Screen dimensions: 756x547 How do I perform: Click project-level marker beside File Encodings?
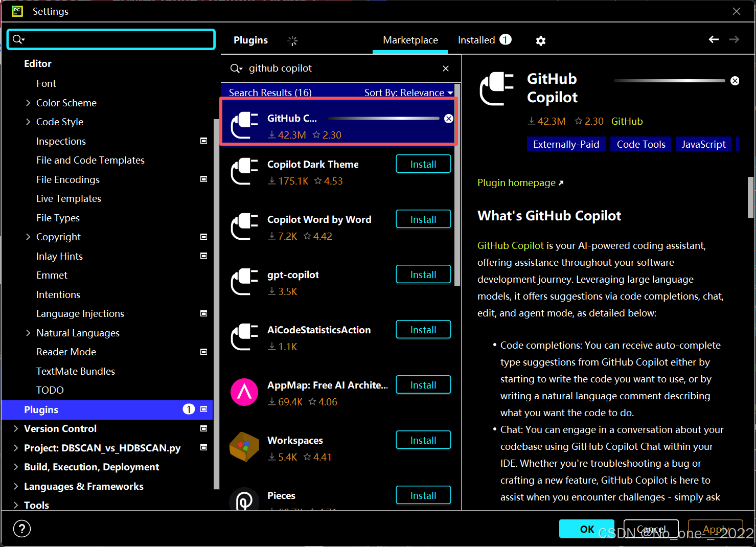pos(203,179)
